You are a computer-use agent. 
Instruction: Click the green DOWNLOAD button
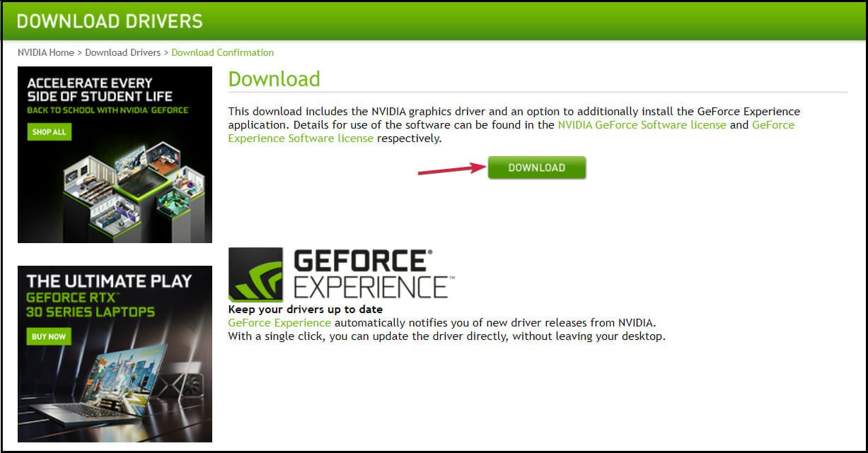[537, 167]
